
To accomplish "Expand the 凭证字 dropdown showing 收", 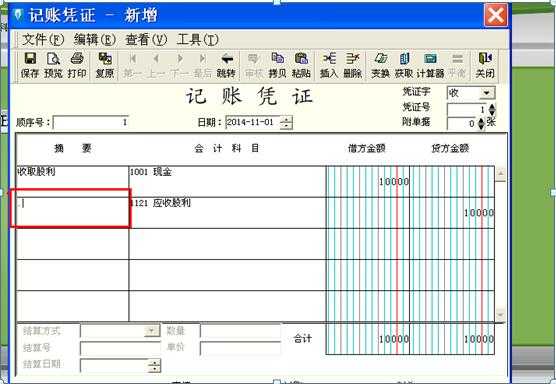I will point(486,93).
